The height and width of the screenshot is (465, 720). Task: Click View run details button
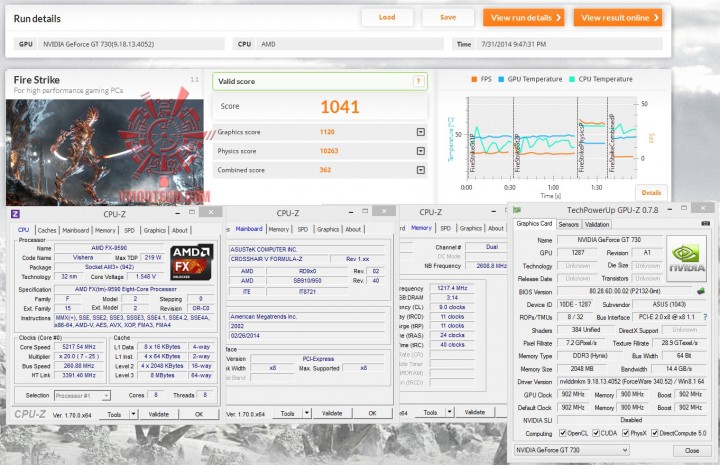[523, 18]
